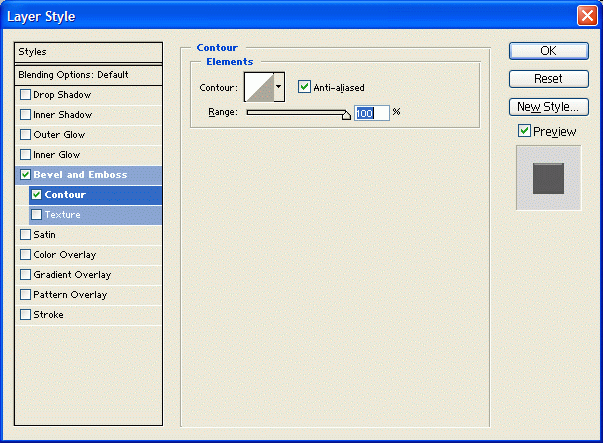
Task: Select Bevel and Emboss settings
Action: pos(80,175)
